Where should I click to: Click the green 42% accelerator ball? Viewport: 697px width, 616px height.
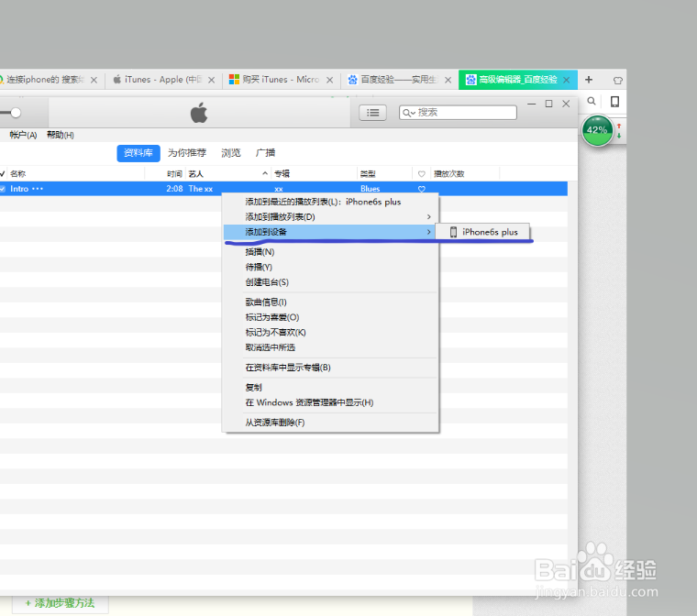tap(597, 130)
